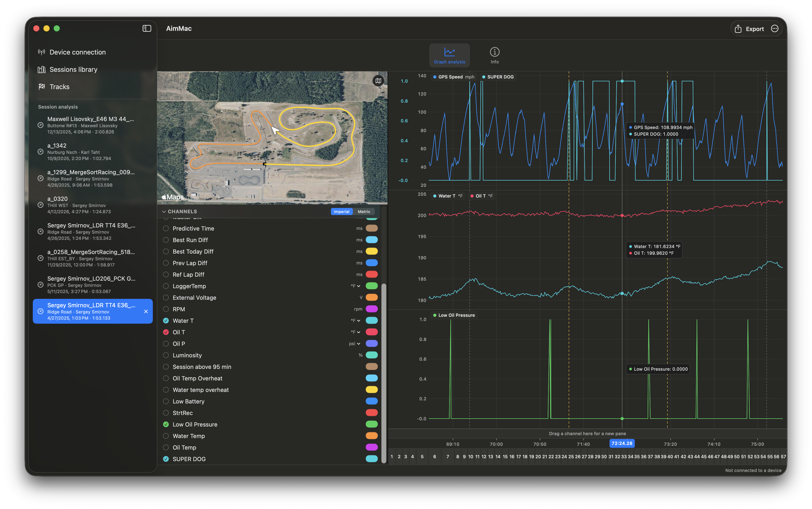The width and height of the screenshot is (812, 509).
Task: Click session icon beside a_1299_MergeSortRacing
Action: coord(40,178)
